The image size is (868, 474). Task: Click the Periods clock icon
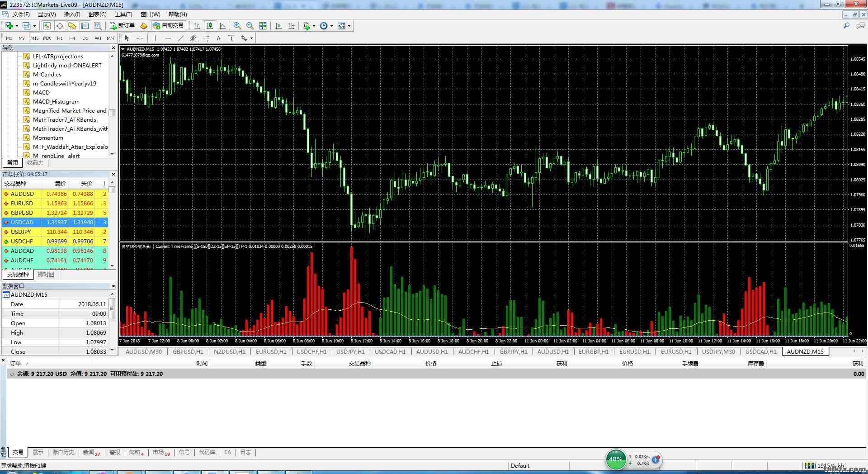(x=324, y=26)
